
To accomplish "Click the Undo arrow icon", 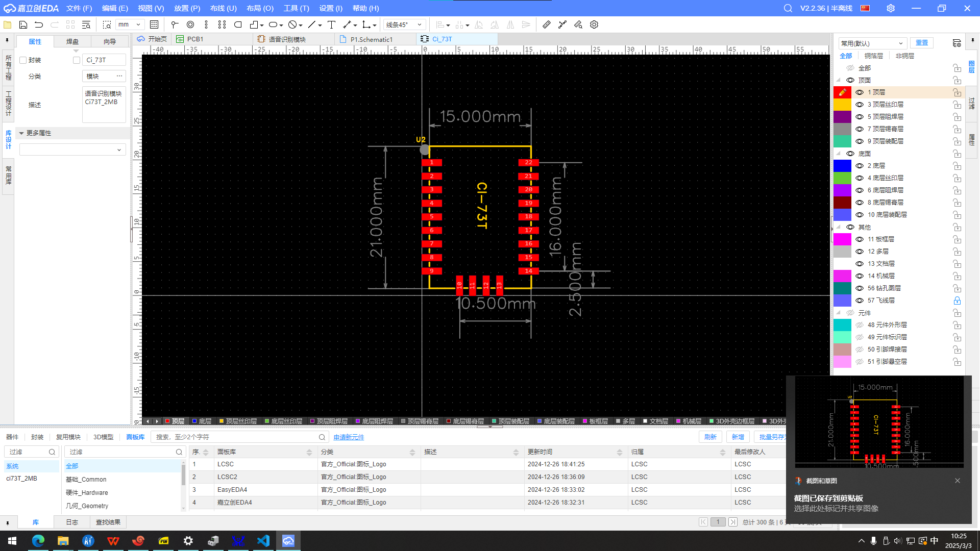I will (x=39, y=24).
